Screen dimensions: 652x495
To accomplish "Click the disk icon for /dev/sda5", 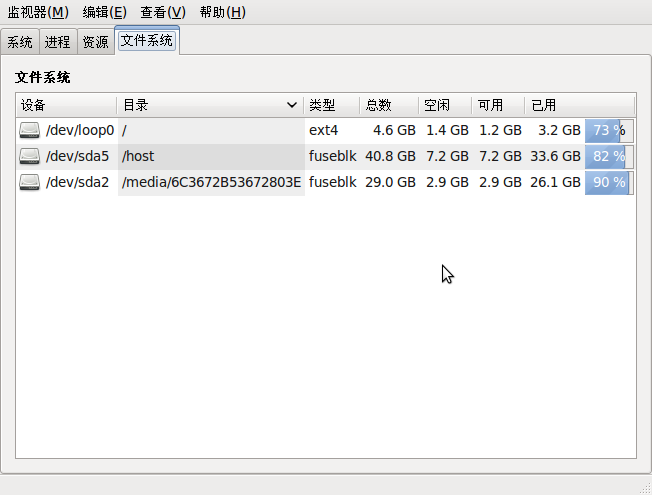I will tap(30, 156).
